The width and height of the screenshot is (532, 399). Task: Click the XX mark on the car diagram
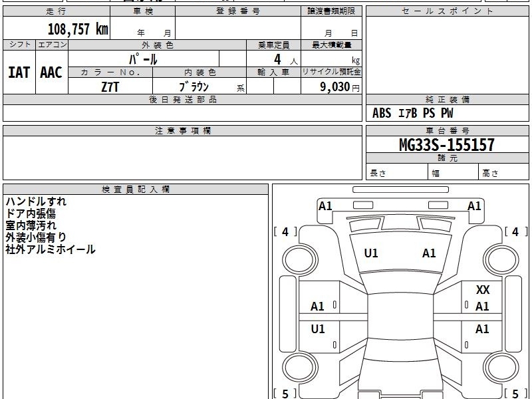coord(483,290)
